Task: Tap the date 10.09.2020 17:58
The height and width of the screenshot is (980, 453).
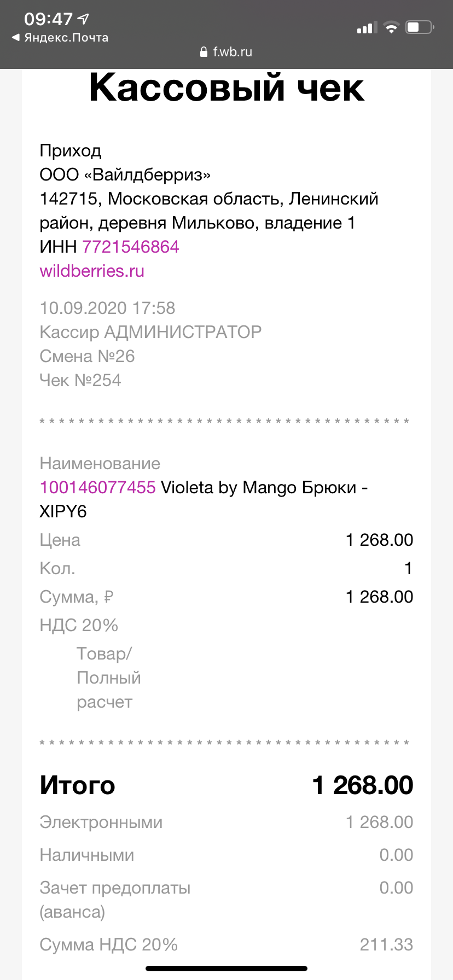Action: [107, 308]
